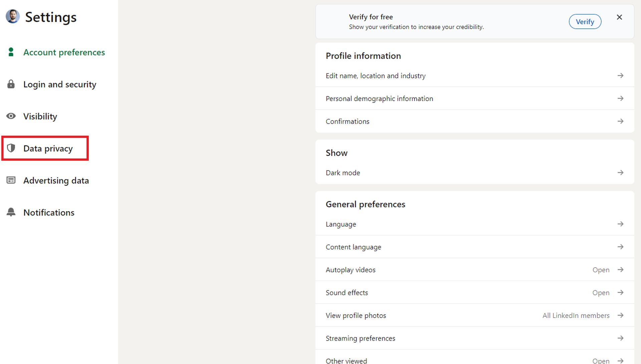Click the Login and security lock icon

11,84
